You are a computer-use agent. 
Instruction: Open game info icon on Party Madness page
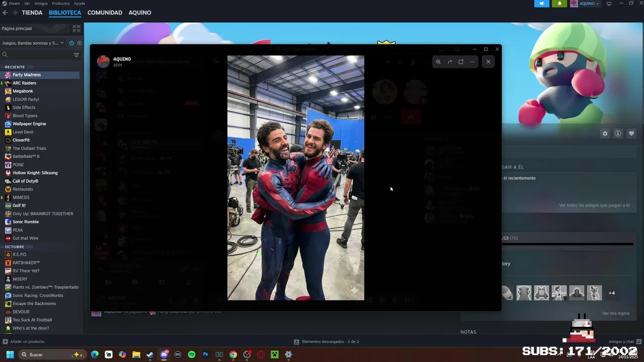tap(618, 133)
